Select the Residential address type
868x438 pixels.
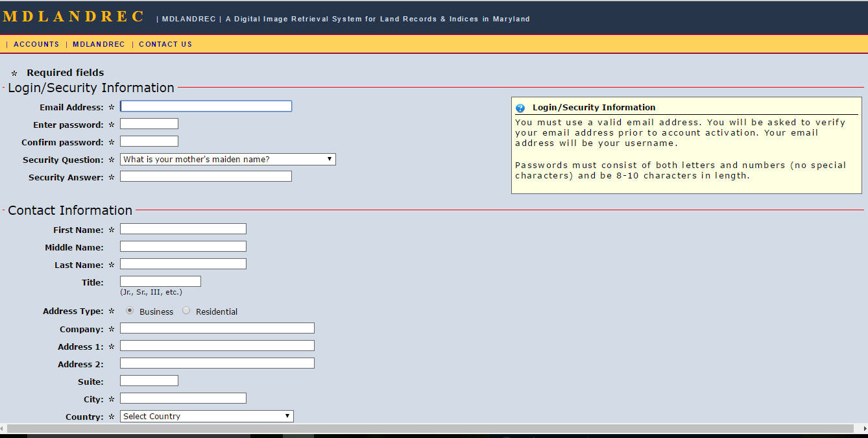[x=186, y=310]
